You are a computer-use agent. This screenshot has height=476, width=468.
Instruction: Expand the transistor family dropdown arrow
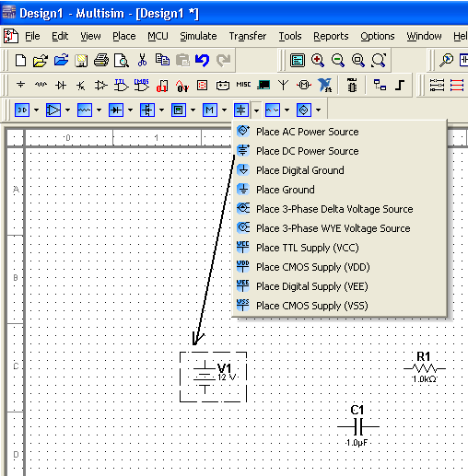161,110
